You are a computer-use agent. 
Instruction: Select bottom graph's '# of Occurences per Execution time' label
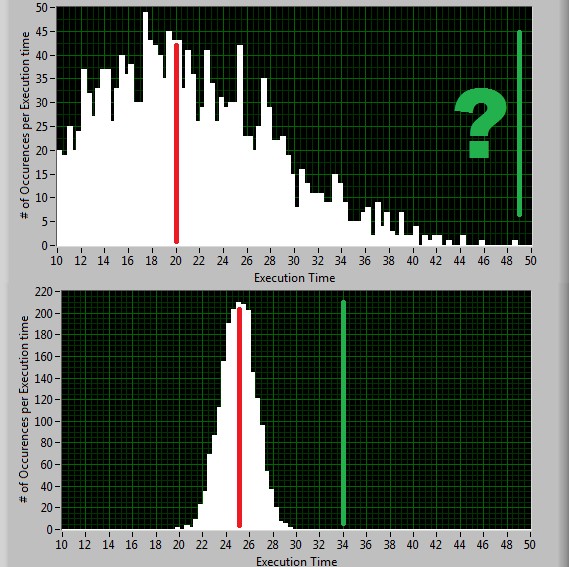24,409
